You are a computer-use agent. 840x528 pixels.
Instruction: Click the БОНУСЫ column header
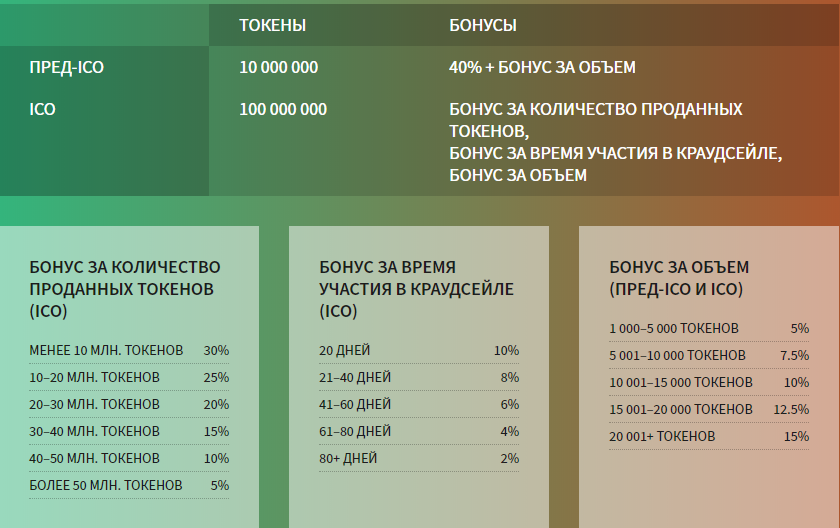483,25
